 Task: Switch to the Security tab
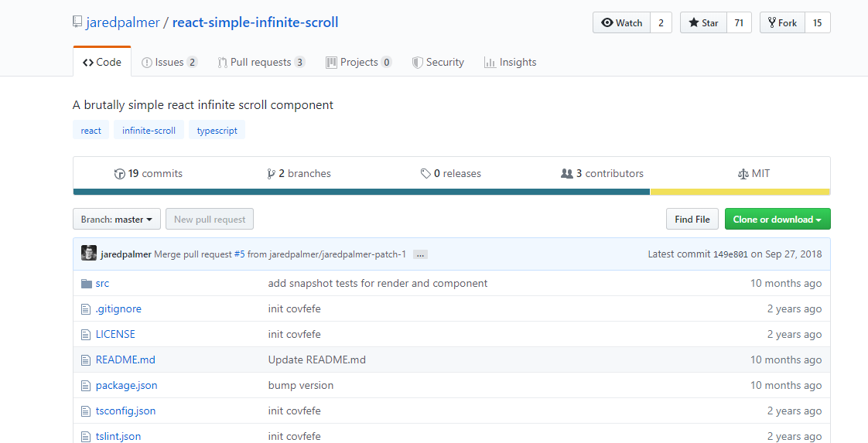tap(439, 63)
